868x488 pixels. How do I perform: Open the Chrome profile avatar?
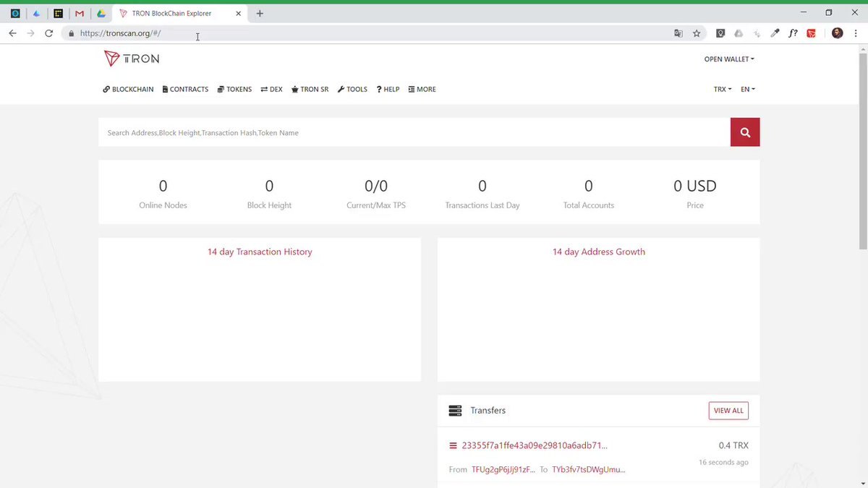[838, 33]
